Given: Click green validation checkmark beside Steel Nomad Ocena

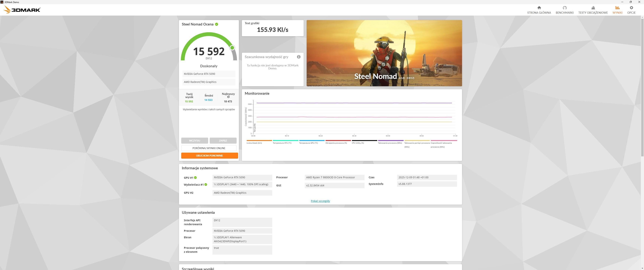Looking at the screenshot, I should pos(216,24).
